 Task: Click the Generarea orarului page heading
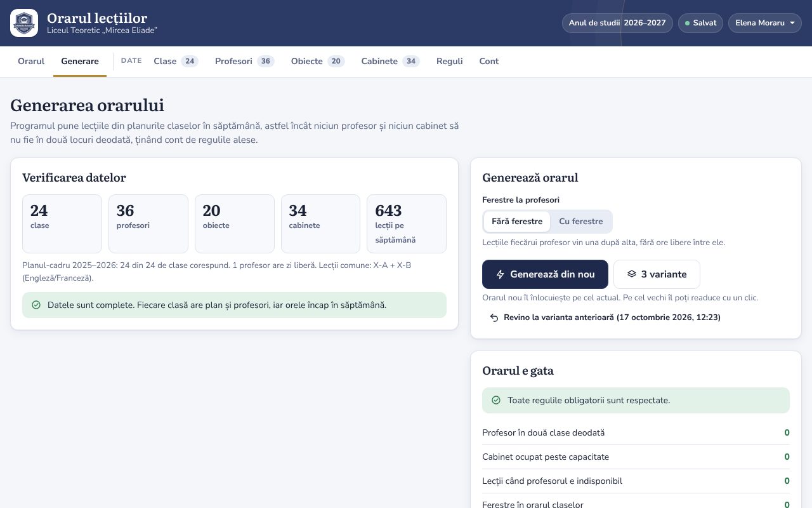pos(87,105)
